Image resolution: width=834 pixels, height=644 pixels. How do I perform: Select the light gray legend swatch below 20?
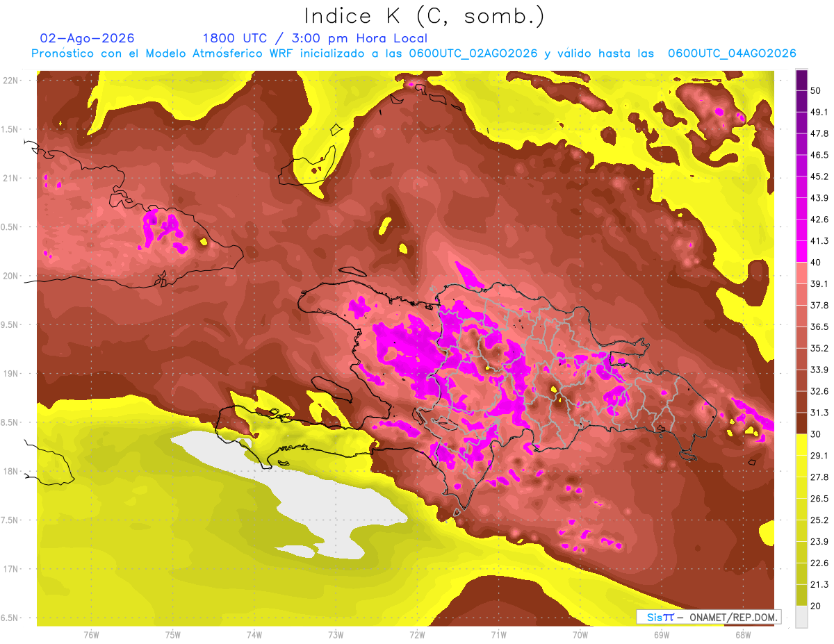(801, 616)
